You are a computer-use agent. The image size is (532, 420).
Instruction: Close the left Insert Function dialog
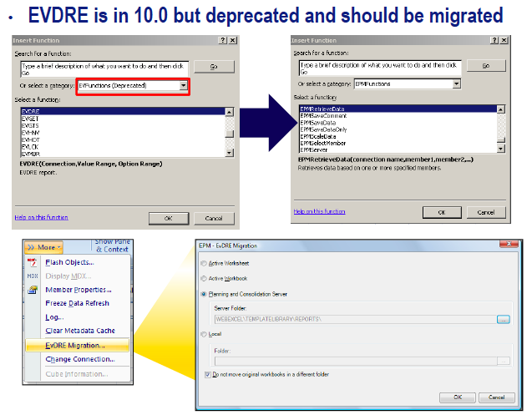[x=233, y=40]
